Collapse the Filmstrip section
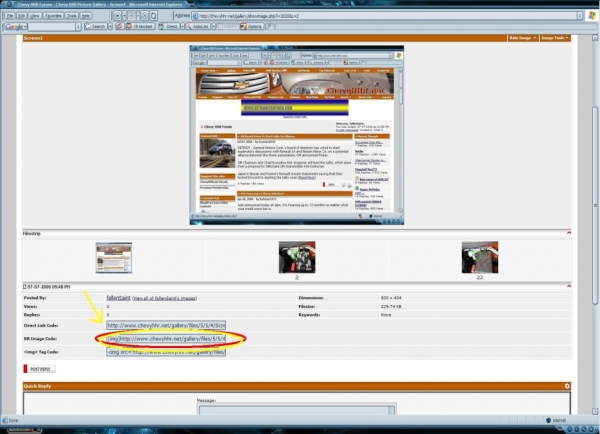Viewport: 600px width, 434px height. pos(569,231)
